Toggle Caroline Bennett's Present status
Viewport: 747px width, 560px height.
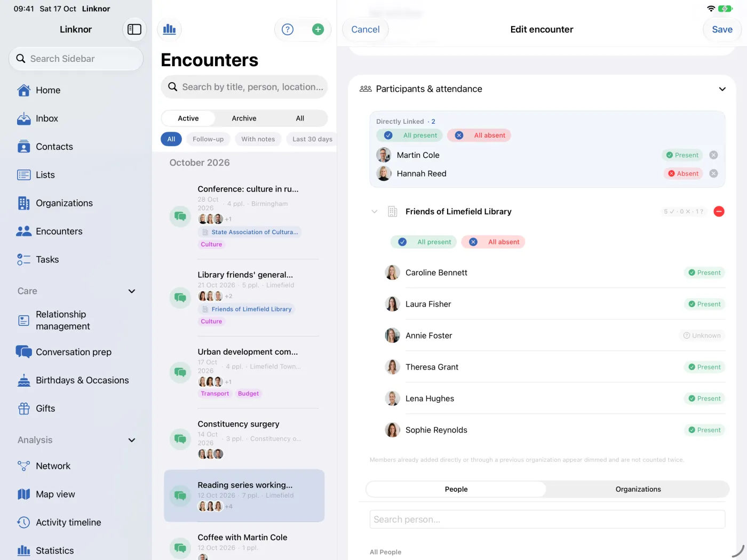(x=704, y=273)
